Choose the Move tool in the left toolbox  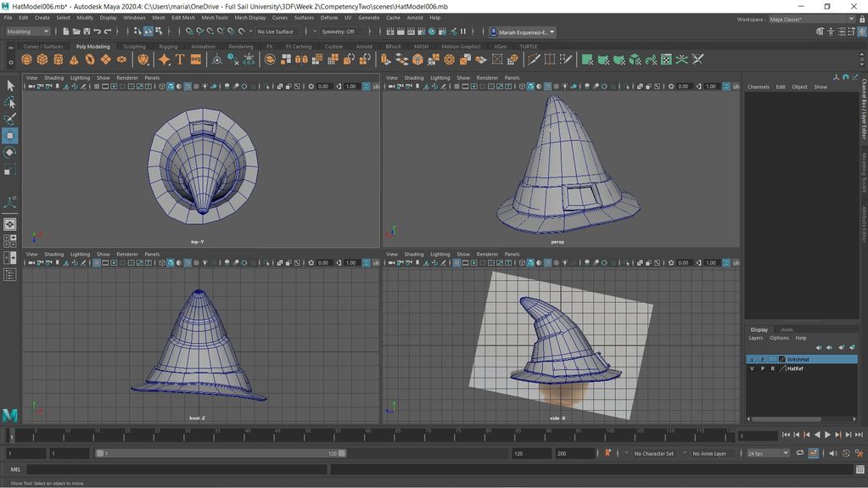click(x=10, y=136)
